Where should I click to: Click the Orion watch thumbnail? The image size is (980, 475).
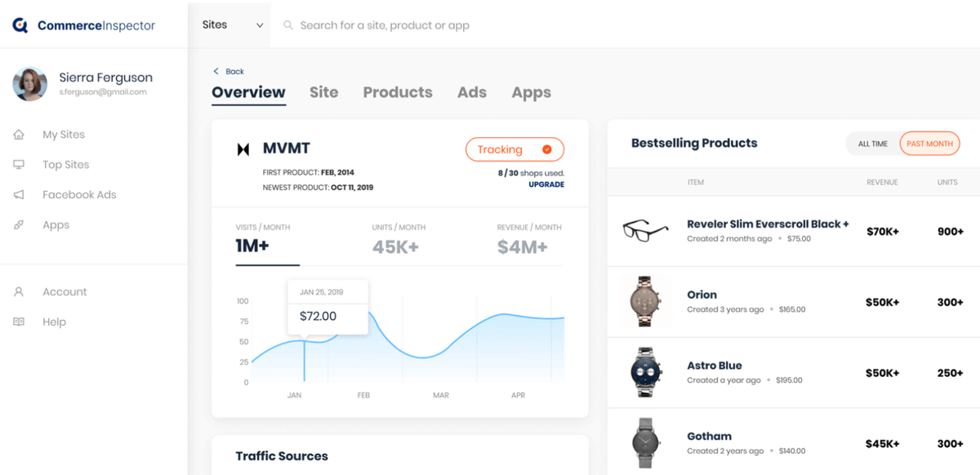click(x=645, y=301)
